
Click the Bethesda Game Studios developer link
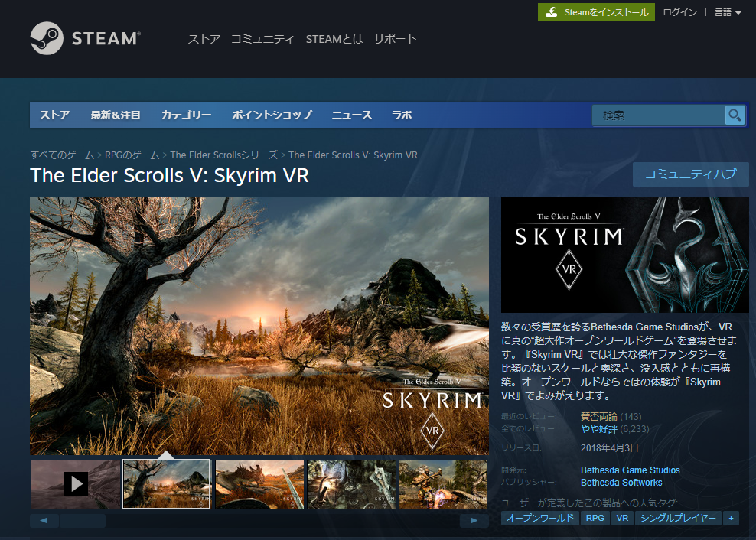[630, 470]
